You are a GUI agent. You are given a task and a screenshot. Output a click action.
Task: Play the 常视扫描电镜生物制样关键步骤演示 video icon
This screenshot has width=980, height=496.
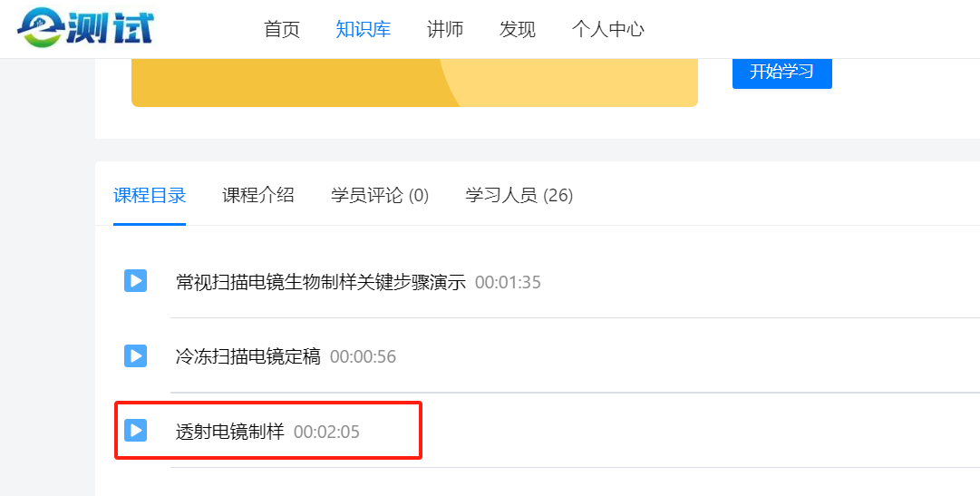coord(135,281)
